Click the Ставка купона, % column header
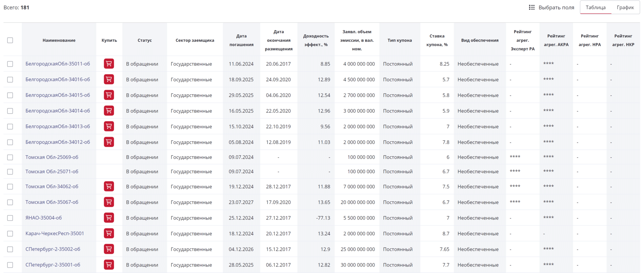Image resolution: width=644 pixels, height=273 pixels. 437,40
